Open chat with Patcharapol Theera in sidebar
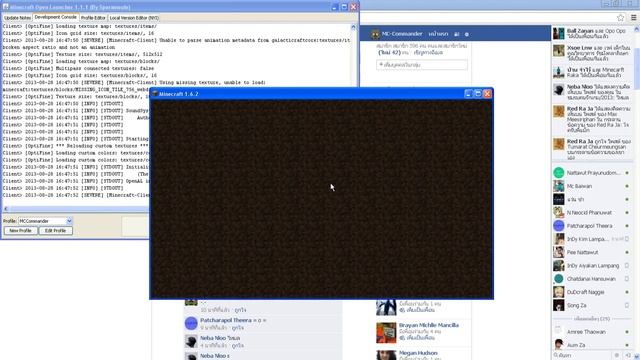The height and width of the screenshot is (360, 640). pyautogui.click(x=592, y=226)
